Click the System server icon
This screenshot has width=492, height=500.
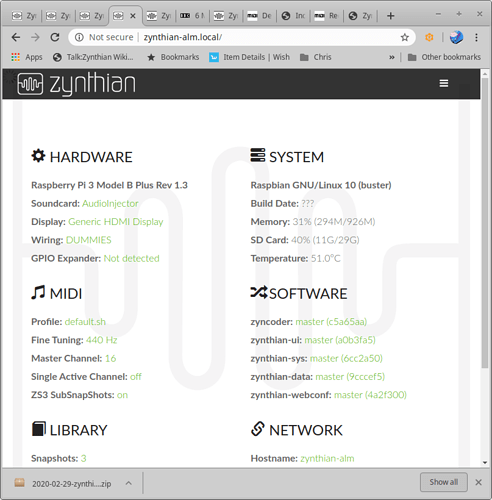(258, 155)
